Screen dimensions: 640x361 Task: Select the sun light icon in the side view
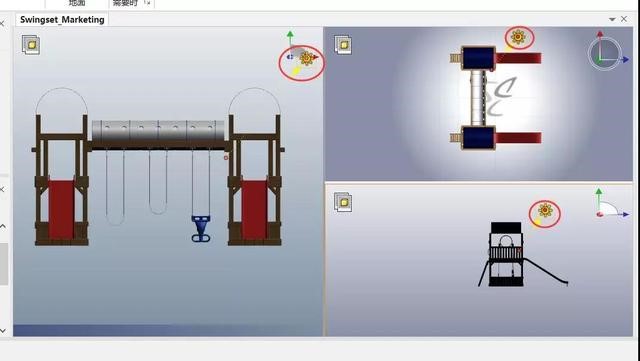coord(545,210)
